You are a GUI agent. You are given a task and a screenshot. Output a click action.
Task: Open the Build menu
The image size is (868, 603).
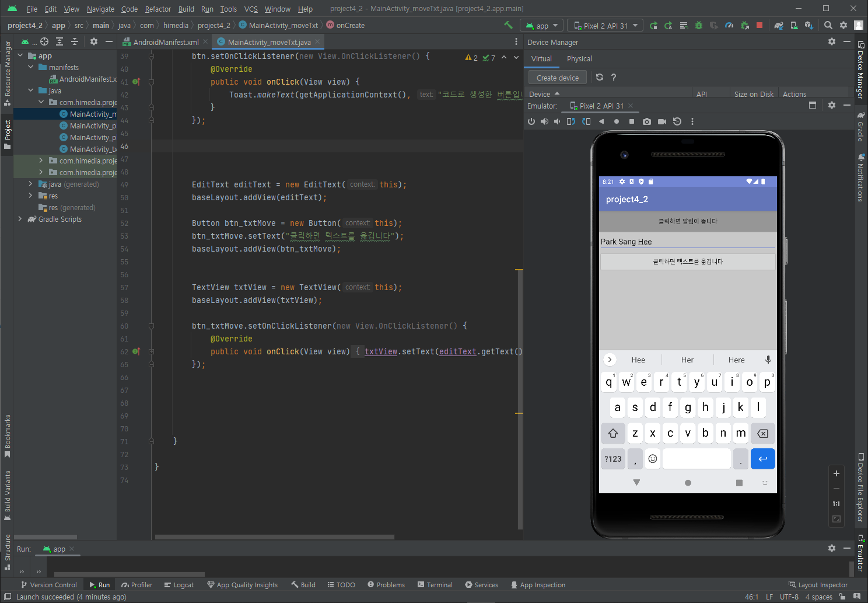coord(186,9)
